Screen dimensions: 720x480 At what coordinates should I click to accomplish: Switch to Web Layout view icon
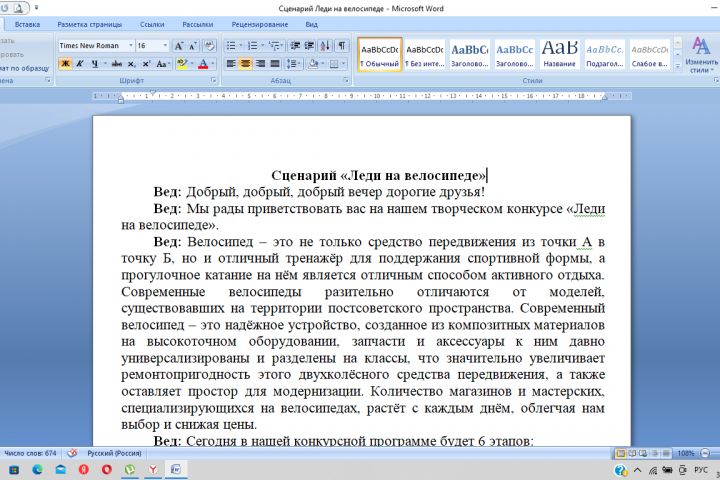tap(643, 453)
